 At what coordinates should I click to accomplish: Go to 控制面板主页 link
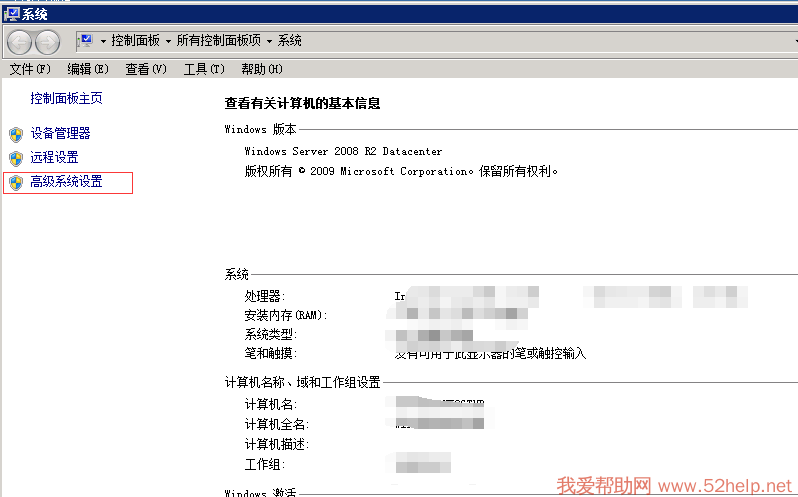click(66, 99)
